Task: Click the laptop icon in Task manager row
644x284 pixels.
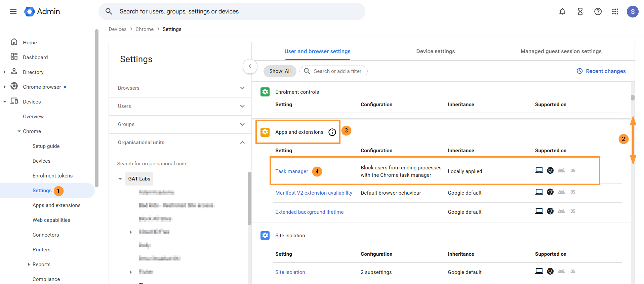Action: click(x=539, y=170)
